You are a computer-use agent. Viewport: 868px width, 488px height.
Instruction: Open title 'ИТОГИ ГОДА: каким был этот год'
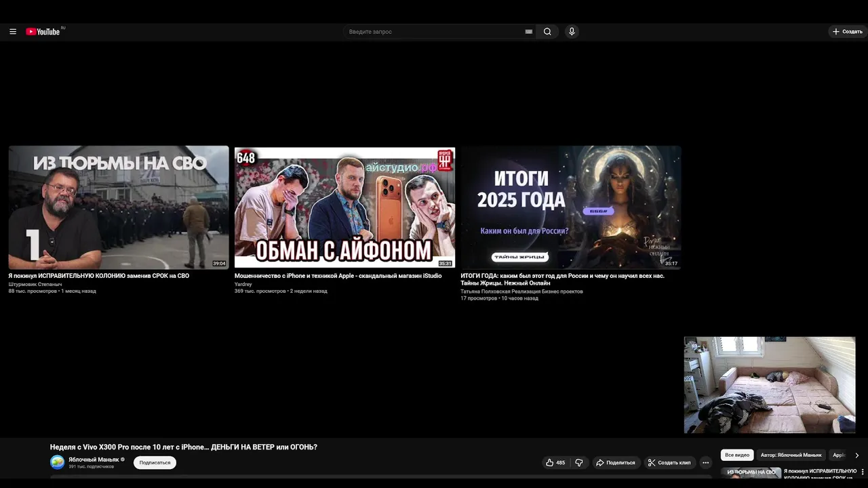pos(562,279)
